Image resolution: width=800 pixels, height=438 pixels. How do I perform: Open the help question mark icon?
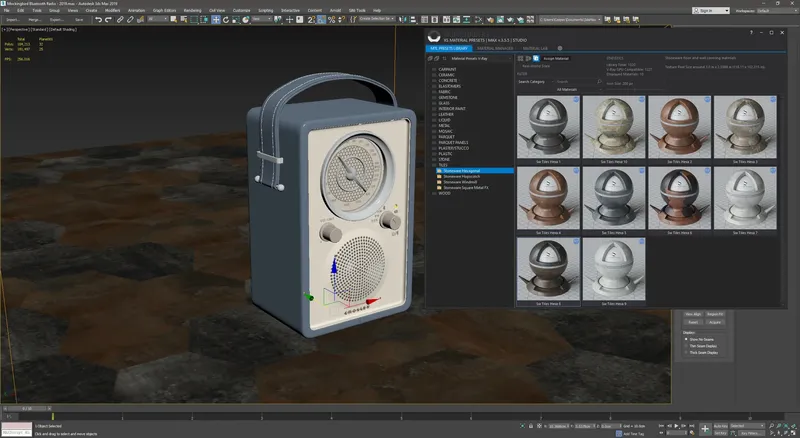pyautogui.click(x=751, y=32)
